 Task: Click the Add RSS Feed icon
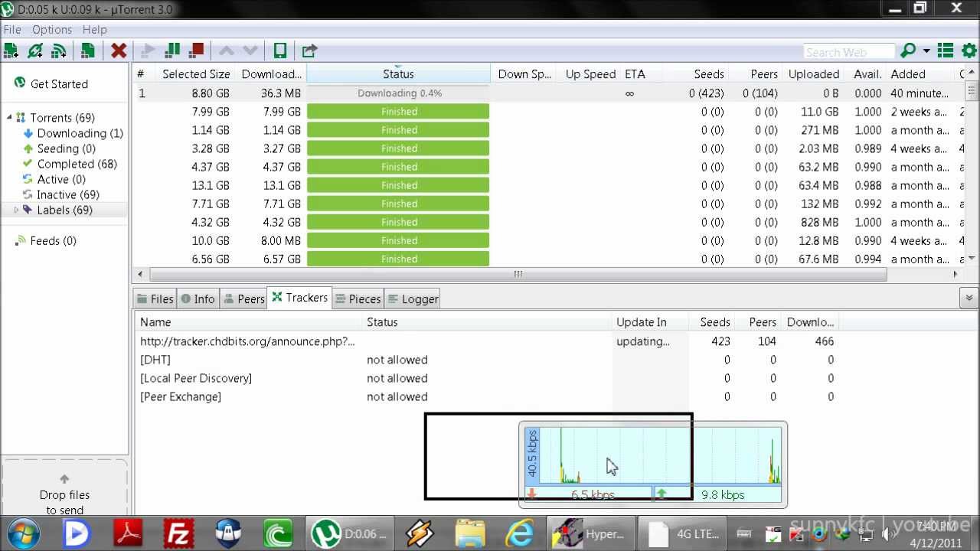pos(59,51)
